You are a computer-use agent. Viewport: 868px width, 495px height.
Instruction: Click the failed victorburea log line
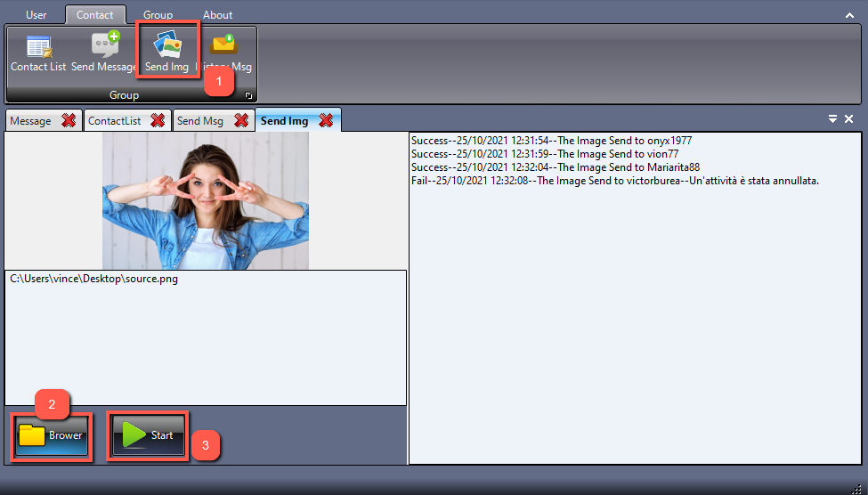pyautogui.click(x=614, y=181)
